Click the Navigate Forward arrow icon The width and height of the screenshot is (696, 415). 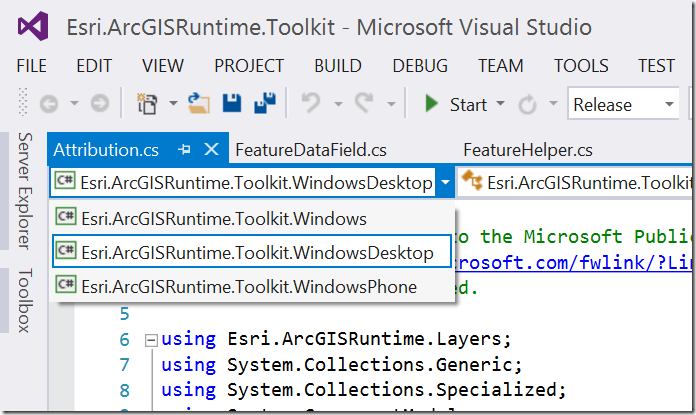point(99,104)
